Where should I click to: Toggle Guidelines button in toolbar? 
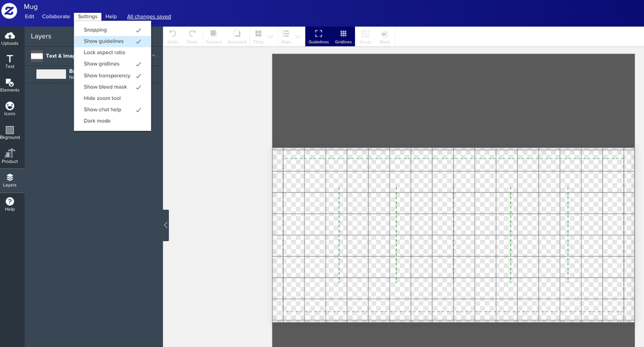(x=318, y=36)
